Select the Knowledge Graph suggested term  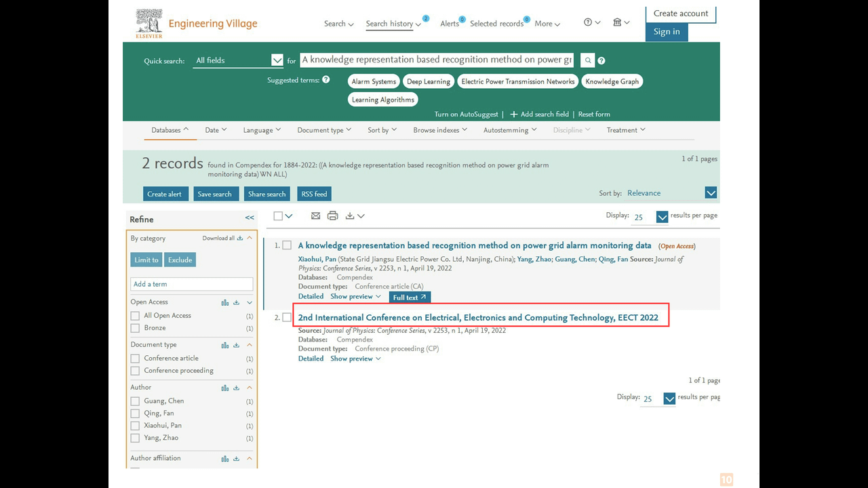[612, 81]
